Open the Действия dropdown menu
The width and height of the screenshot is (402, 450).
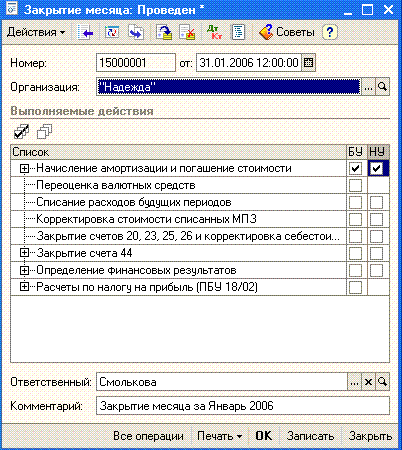pos(36,32)
